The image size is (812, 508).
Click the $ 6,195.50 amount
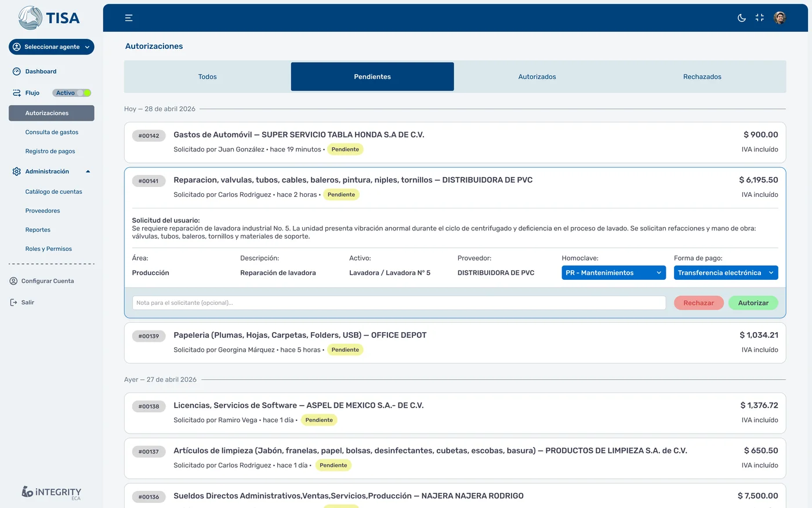pos(759,180)
